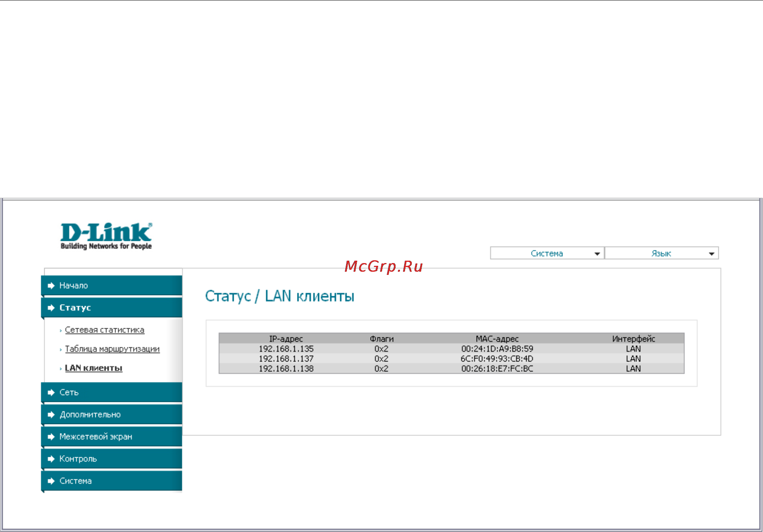This screenshot has width=763, height=532.
Task: Expand the Контроль menu section
Action: coord(112,459)
